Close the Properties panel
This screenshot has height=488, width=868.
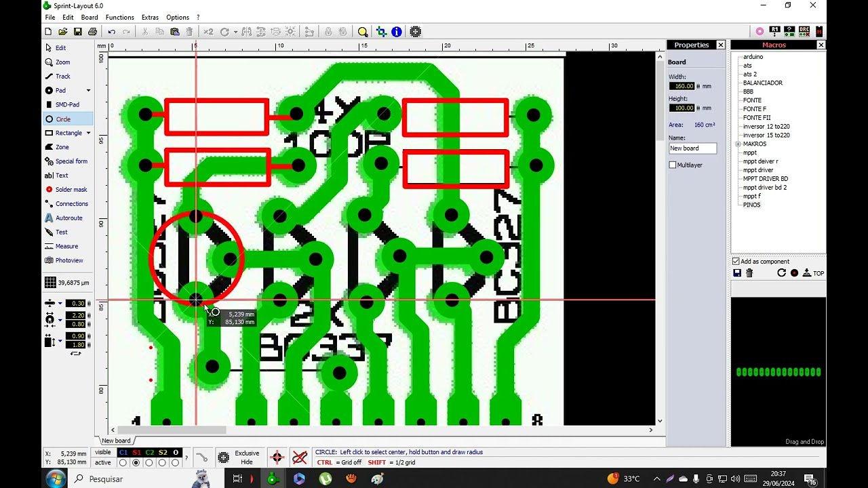click(x=721, y=45)
